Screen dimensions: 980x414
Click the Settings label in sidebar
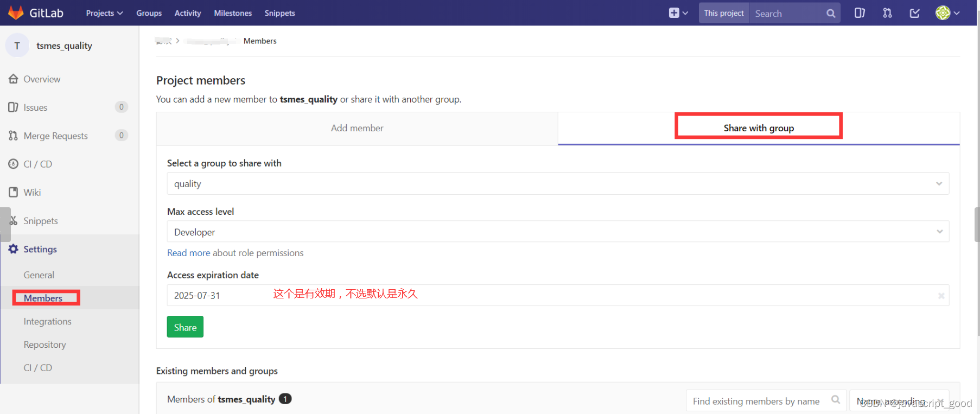40,249
